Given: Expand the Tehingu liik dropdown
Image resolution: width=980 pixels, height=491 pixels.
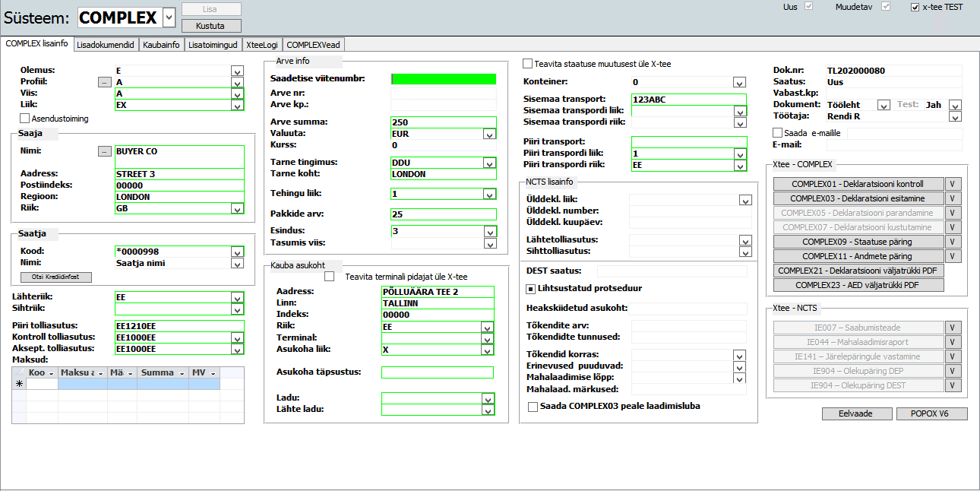Looking at the screenshot, I should [x=490, y=194].
